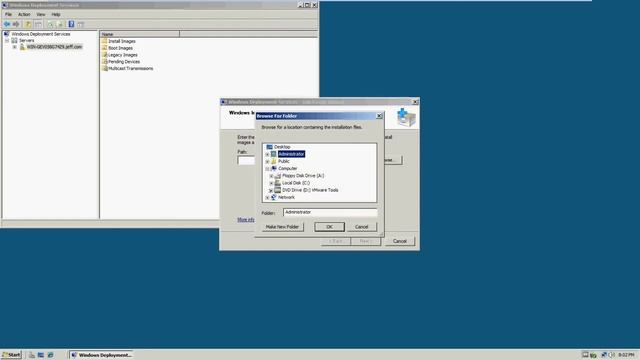
Task: Click the Floppy Disk Drive (A:) icon
Action: (278, 176)
